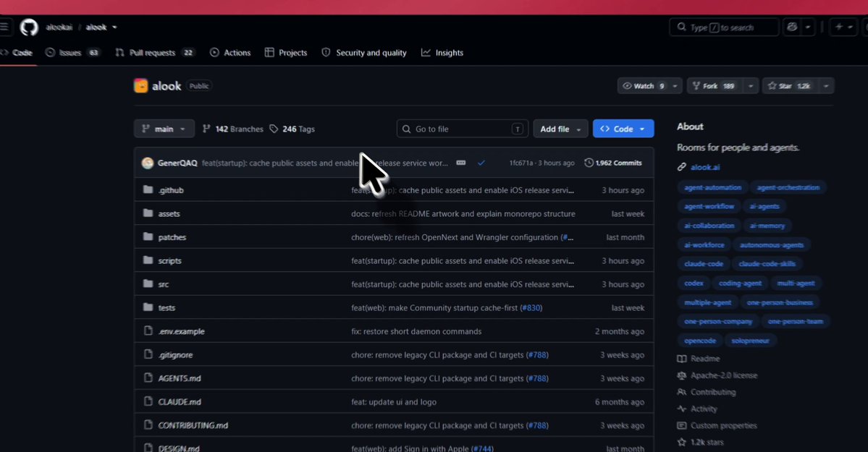The height and width of the screenshot is (452, 868).
Task: Click the link icon beside alook.ai
Action: pos(681,167)
